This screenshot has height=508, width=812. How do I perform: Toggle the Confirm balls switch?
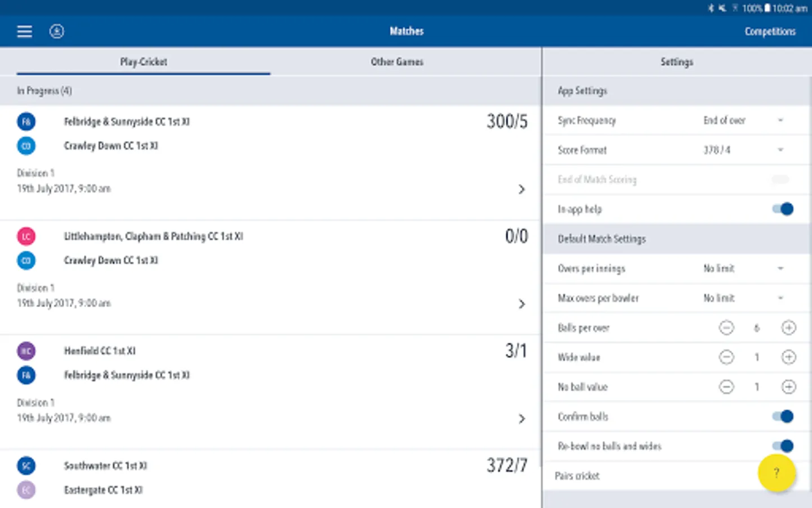783,417
